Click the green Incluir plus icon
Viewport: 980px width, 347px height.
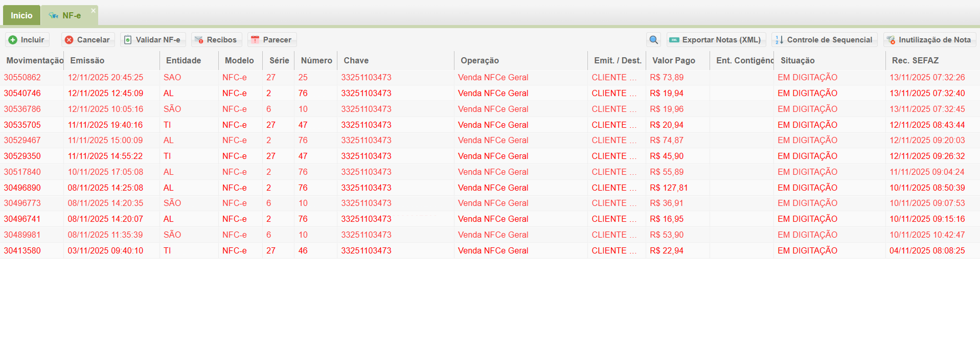pyautogui.click(x=13, y=40)
